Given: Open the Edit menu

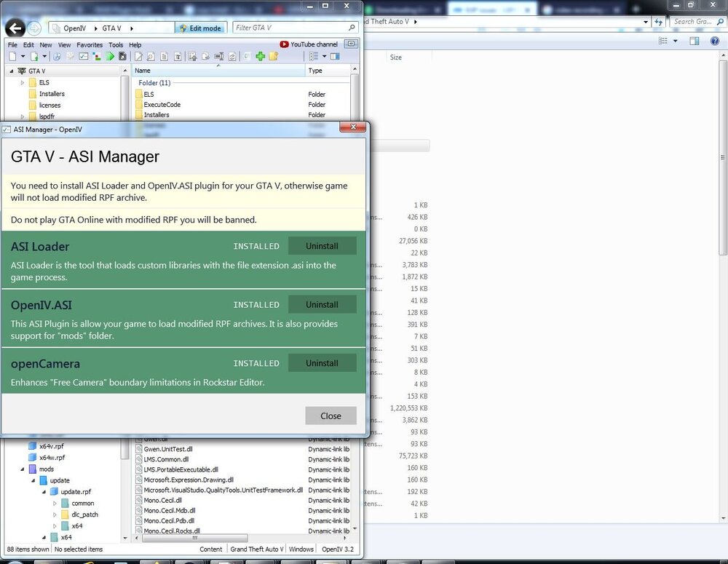Looking at the screenshot, I should [28, 45].
